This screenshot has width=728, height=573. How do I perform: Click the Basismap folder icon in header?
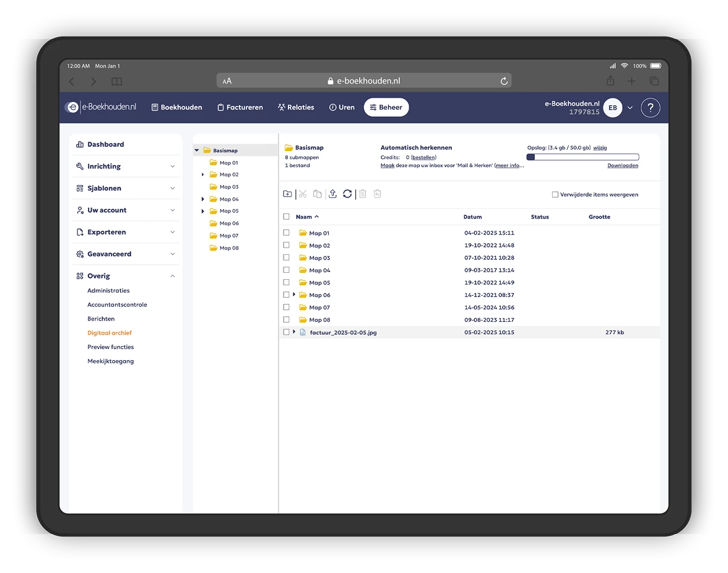tap(288, 147)
